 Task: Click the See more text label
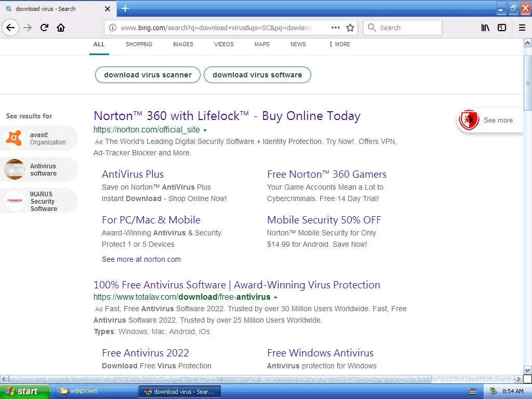point(498,120)
